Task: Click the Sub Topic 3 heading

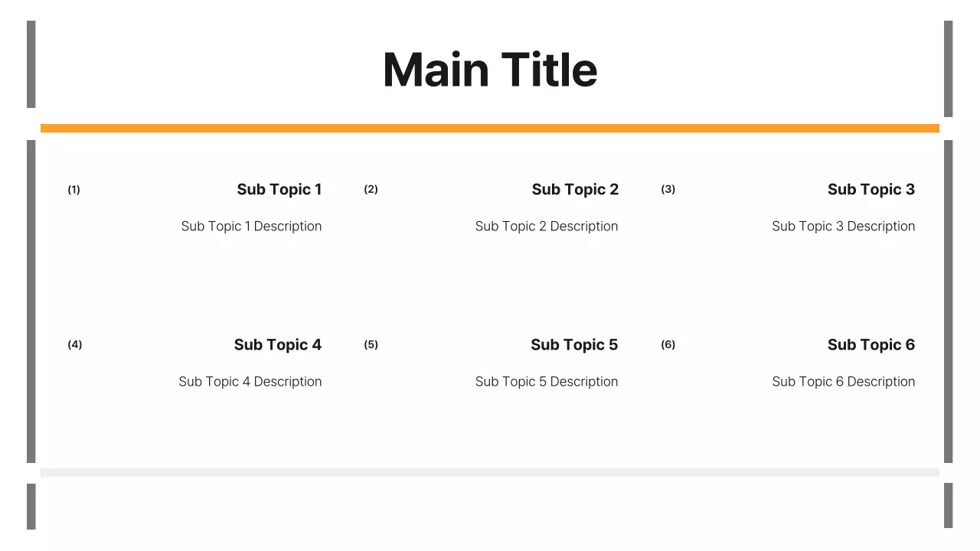Action: [871, 189]
